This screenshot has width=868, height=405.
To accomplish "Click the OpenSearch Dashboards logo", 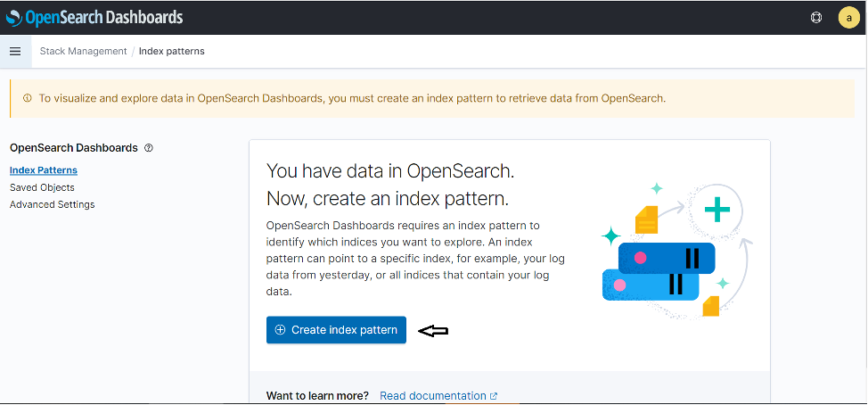I will (x=94, y=17).
